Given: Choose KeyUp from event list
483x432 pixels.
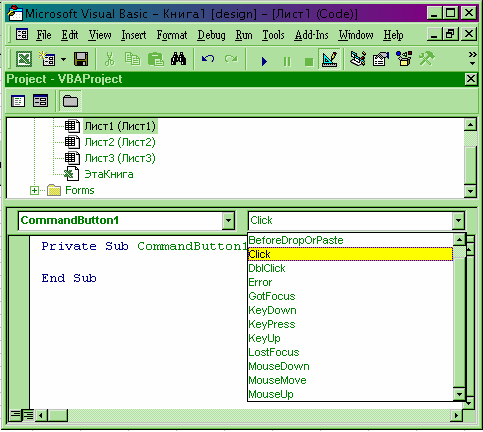Looking at the screenshot, I should coord(351,338).
